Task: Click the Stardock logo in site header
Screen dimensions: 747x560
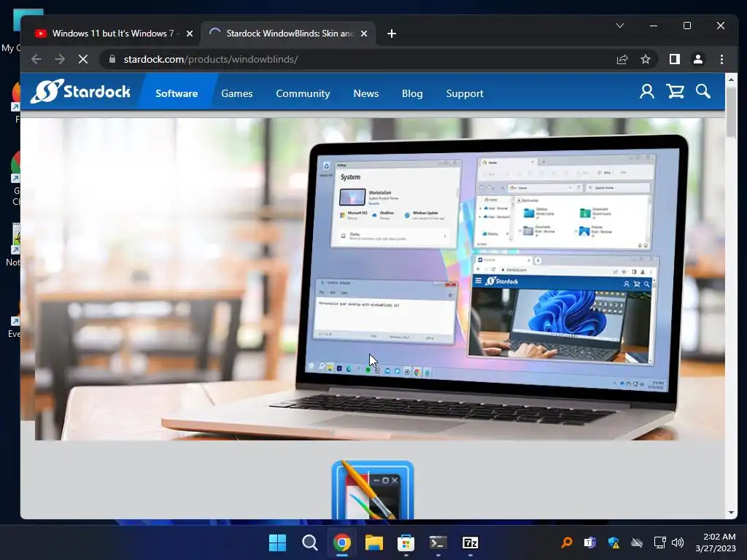Action: [x=80, y=91]
